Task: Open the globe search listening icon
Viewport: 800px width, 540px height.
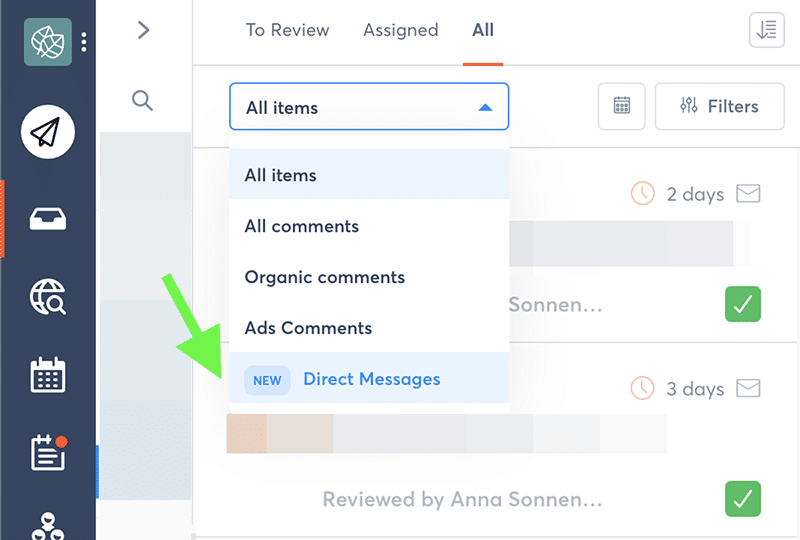Action: coord(48,297)
